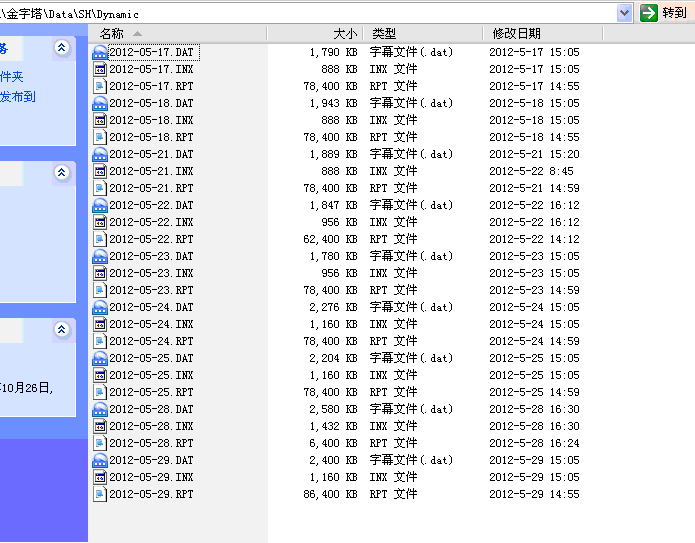This screenshot has width=695, height=543.
Task: Click modified date 2012-5-28 16:24
Action: point(534,443)
